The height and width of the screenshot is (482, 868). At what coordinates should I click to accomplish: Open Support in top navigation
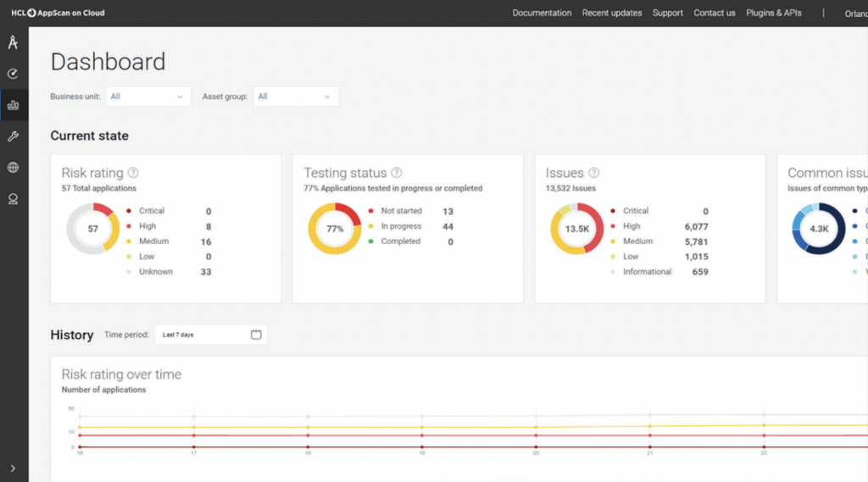[667, 13]
